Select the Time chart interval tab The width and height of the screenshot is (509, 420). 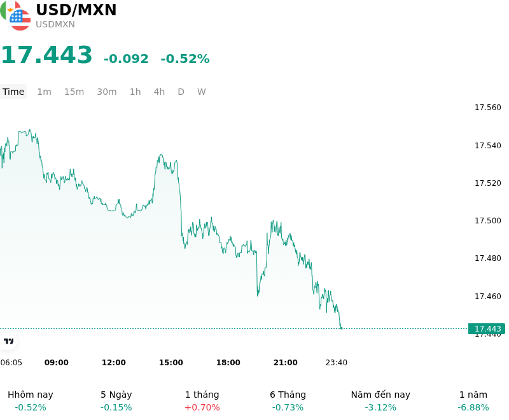[x=13, y=92]
